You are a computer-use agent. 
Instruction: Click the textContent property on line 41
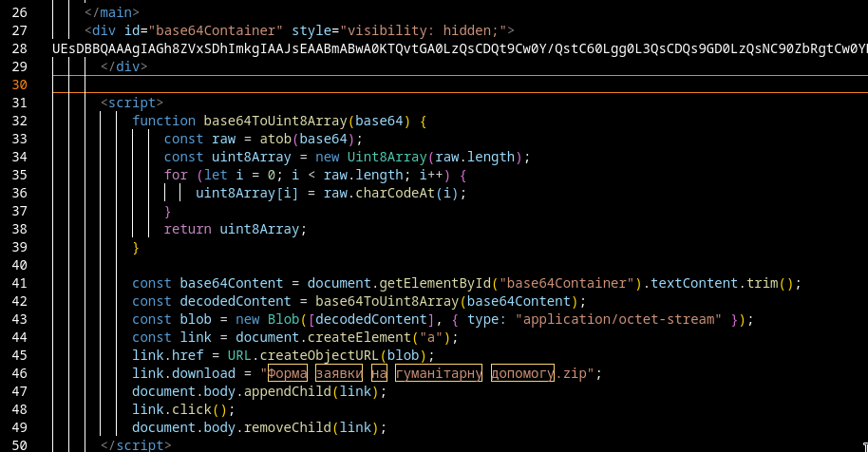(694, 283)
